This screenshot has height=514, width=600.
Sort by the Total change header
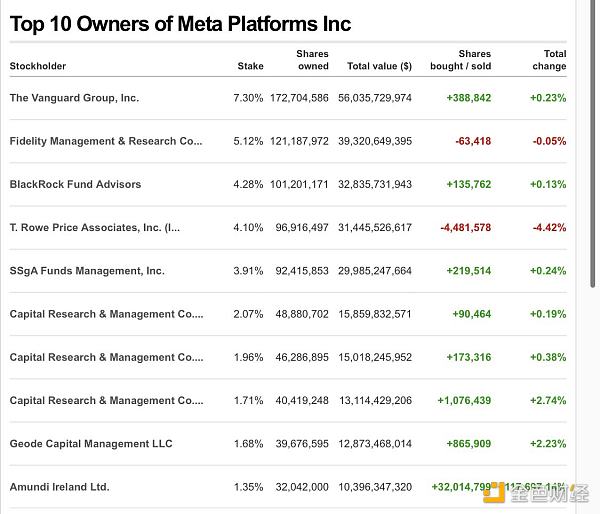tap(549, 60)
